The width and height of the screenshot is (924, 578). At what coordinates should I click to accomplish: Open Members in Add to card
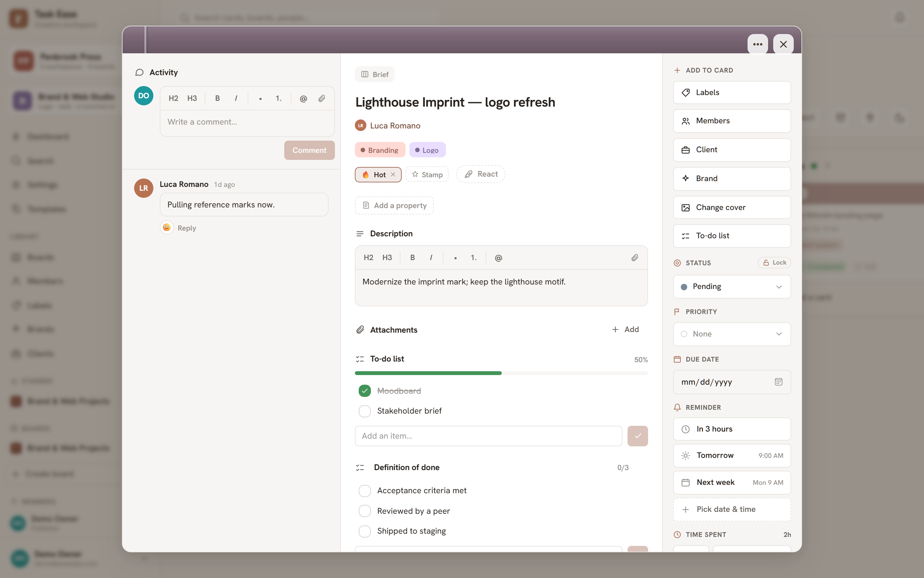(x=732, y=121)
